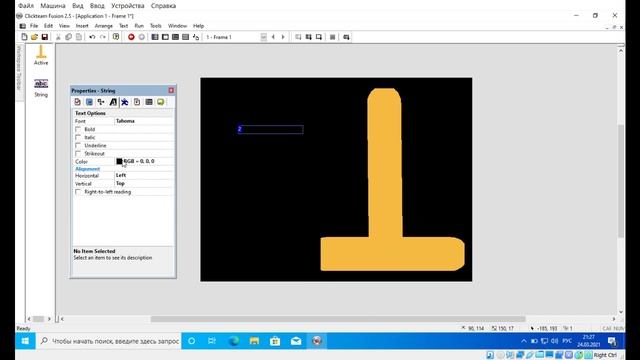Close the Properties - String panel

[x=171, y=90]
